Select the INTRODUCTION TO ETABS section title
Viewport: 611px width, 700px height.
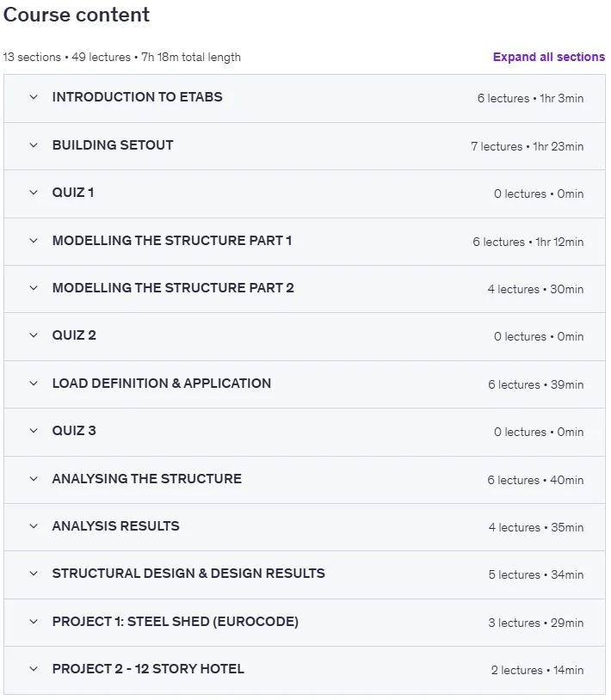point(137,97)
